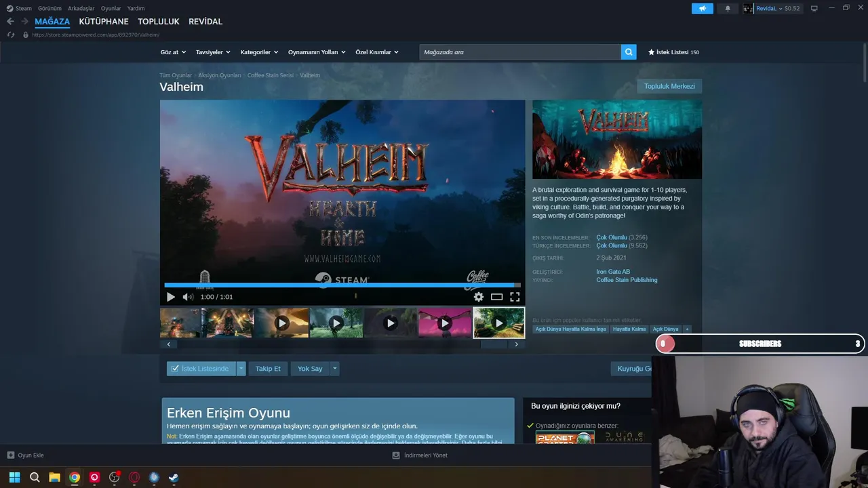The width and height of the screenshot is (868, 488).
Task: Click Topluluk Merkezi button
Action: (669, 86)
